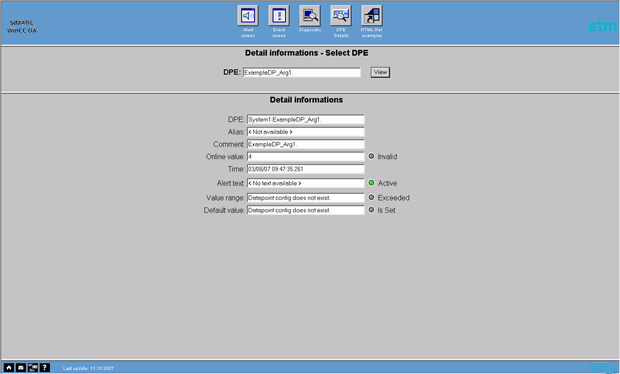Click the mail envelope icon in footer
The width and height of the screenshot is (620, 374).
coord(21,367)
